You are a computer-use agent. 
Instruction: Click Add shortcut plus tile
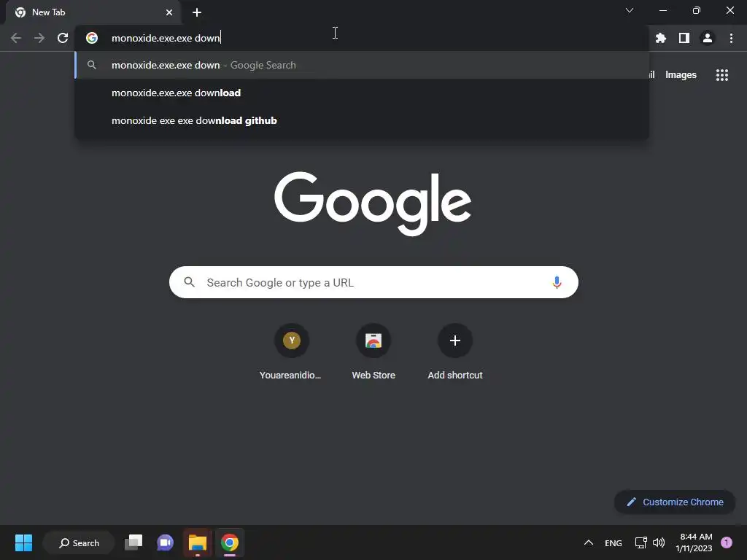point(455,352)
